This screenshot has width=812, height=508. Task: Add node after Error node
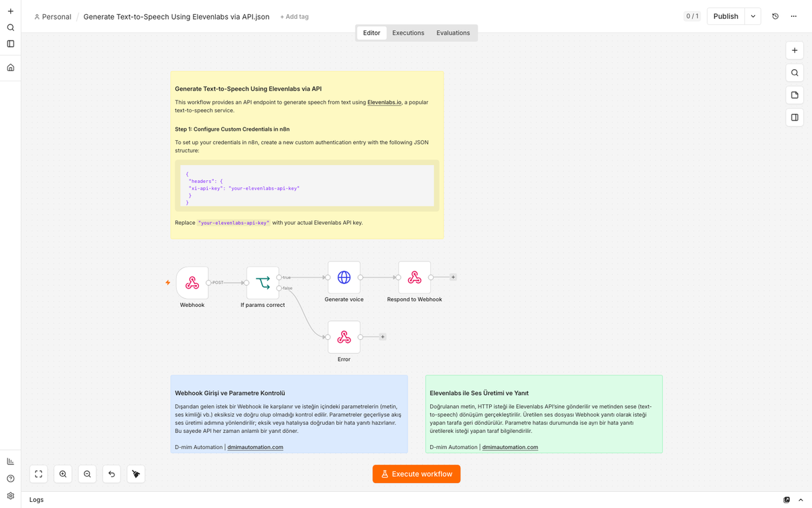click(x=383, y=337)
